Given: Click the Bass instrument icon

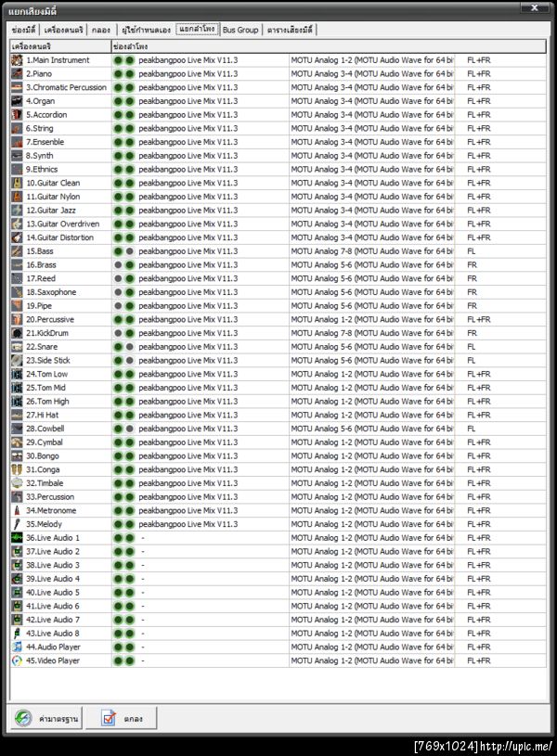Looking at the screenshot, I should tap(17, 251).
